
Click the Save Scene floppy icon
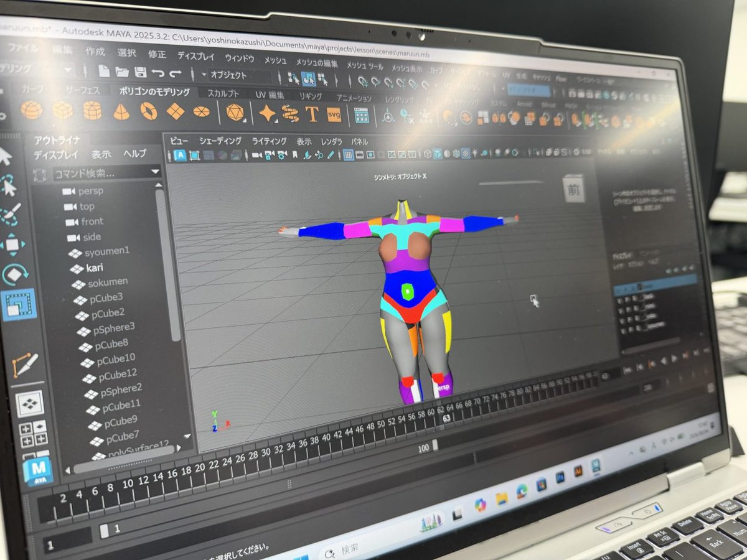[x=141, y=72]
